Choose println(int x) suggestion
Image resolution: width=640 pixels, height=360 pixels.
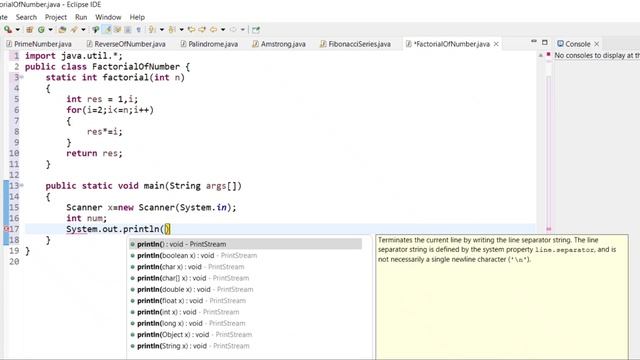pos(245,312)
